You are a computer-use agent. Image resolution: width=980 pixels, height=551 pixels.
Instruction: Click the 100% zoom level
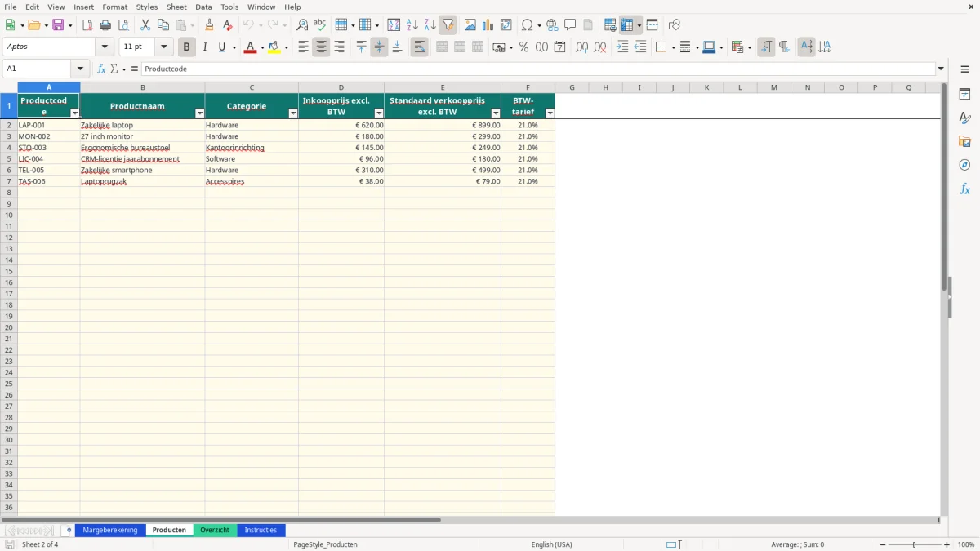(966, 544)
